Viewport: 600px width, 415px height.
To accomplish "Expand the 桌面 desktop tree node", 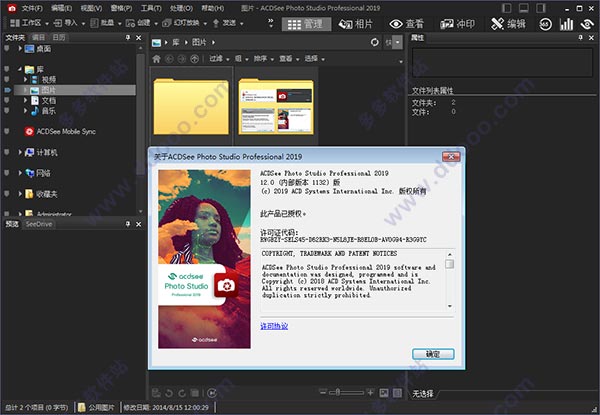I will (20, 49).
